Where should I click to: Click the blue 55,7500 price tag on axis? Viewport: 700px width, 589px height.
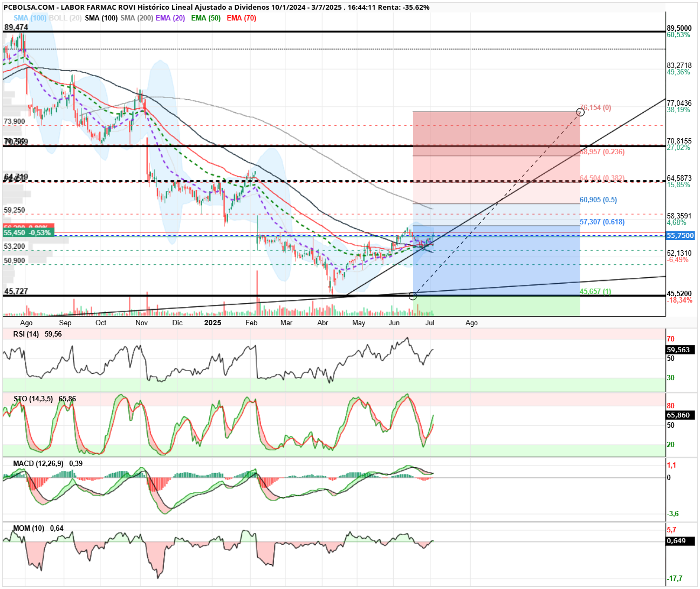(680, 236)
